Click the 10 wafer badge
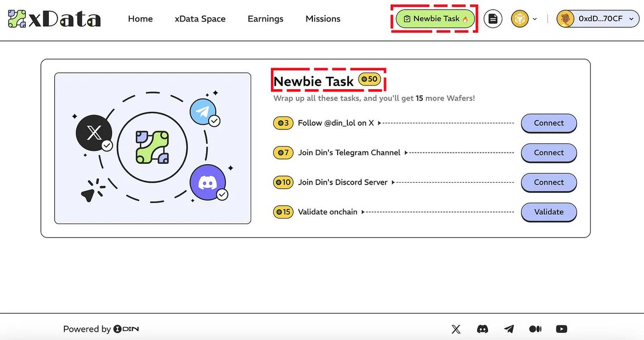644x340 pixels. click(283, 182)
